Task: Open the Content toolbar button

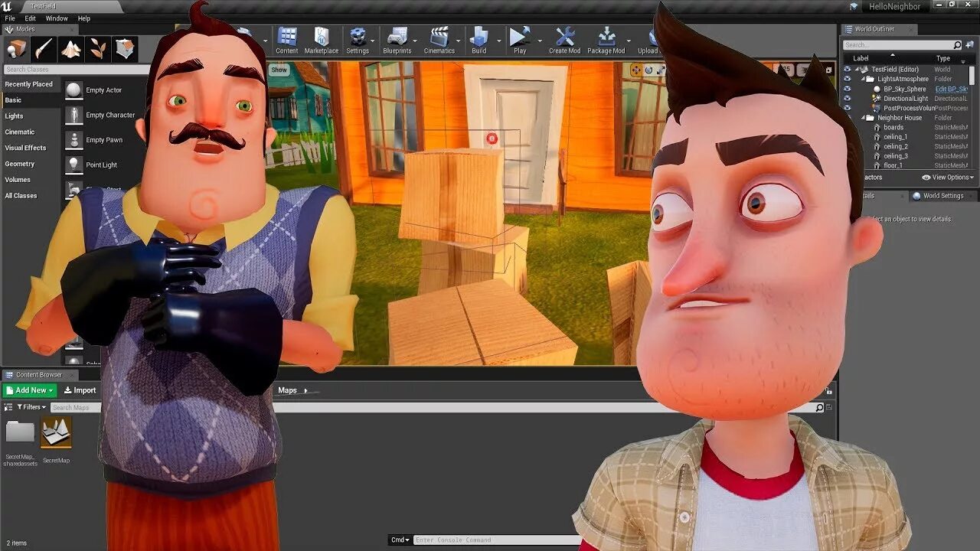Action: 287,41
